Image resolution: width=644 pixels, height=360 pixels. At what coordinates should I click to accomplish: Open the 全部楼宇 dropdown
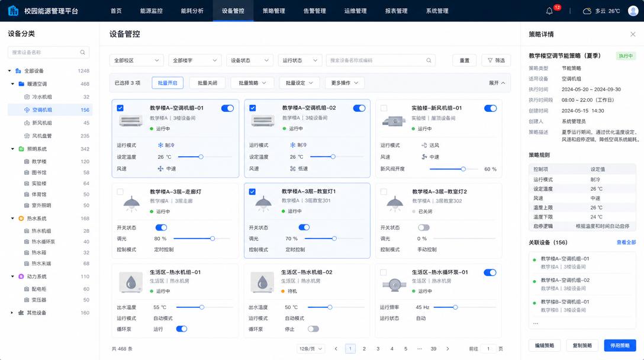click(195, 60)
